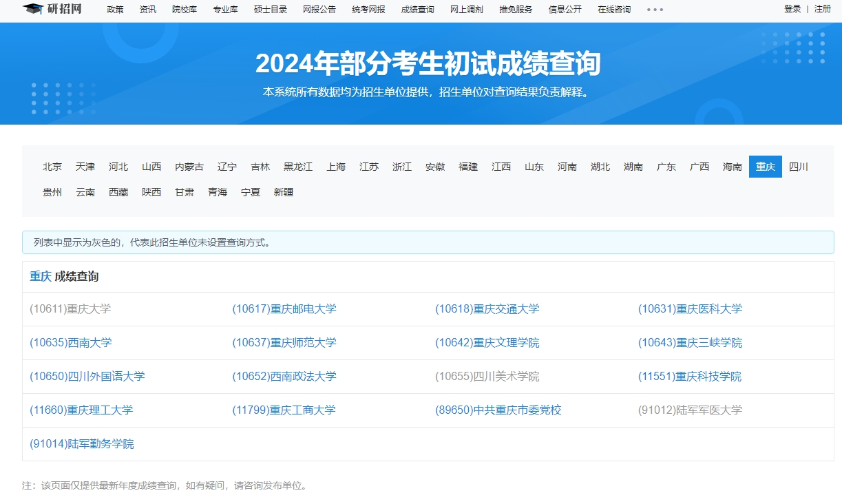Open (10617)重庆邮电大学 score query
Image resolution: width=842 pixels, height=504 pixels.
pos(284,309)
